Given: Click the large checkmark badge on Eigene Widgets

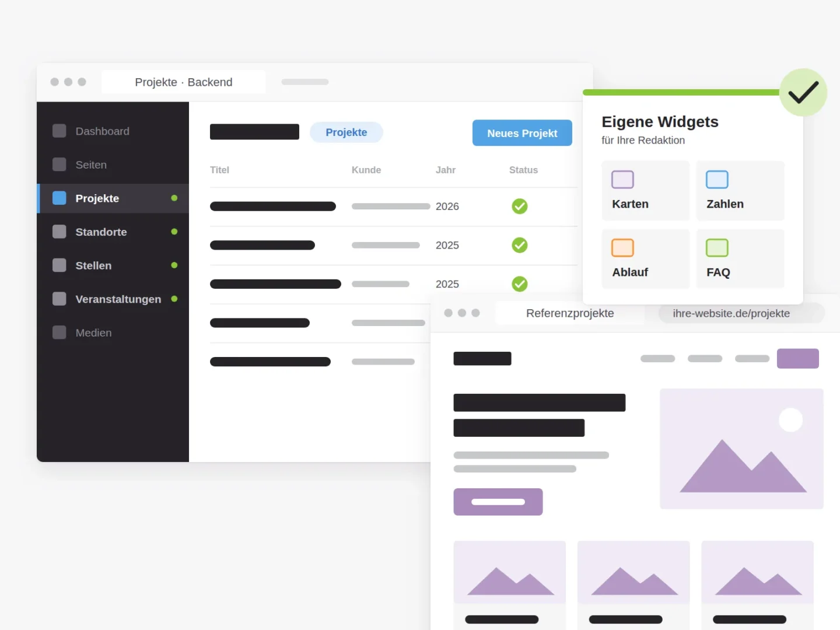Looking at the screenshot, I should (803, 92).
